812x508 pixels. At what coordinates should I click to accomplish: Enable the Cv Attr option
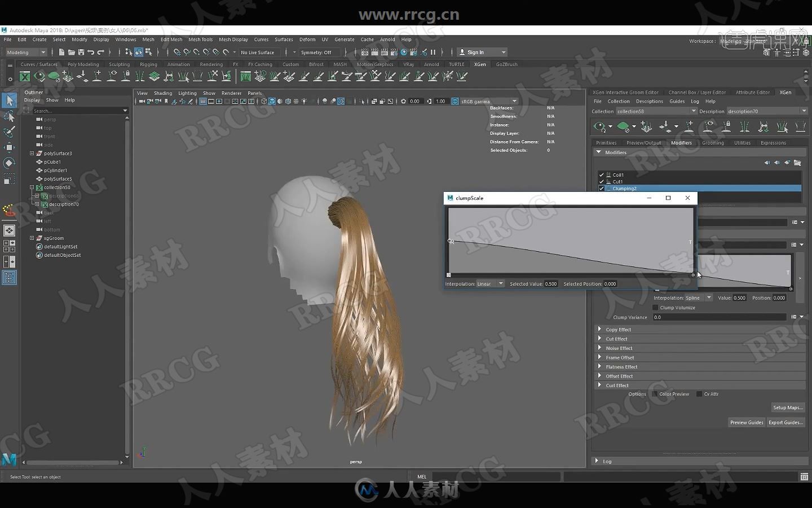click(x=699, y=394)
